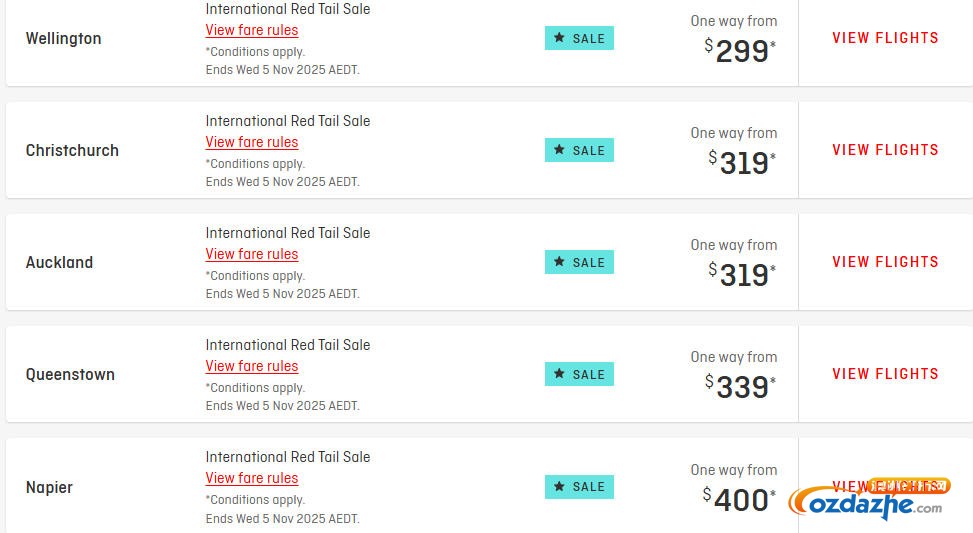This screenshot has height=533, width=973.
Task: Click the $339 Queenstown fare price
Action: click(x=741, y=386)
